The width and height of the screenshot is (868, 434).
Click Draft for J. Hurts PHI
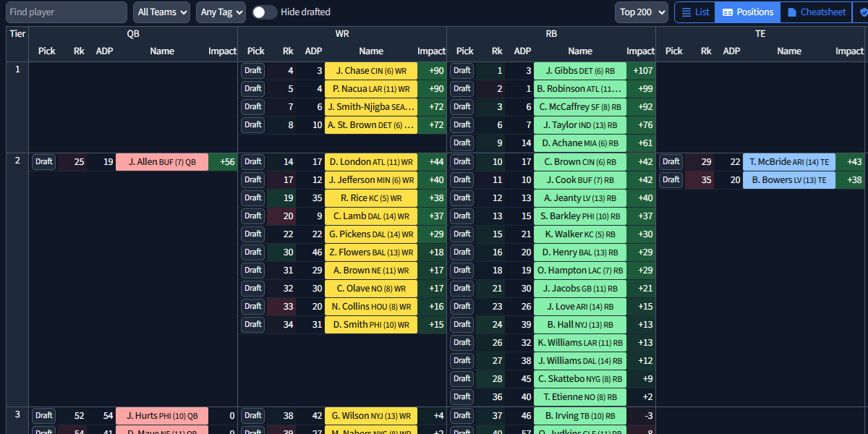44,416
